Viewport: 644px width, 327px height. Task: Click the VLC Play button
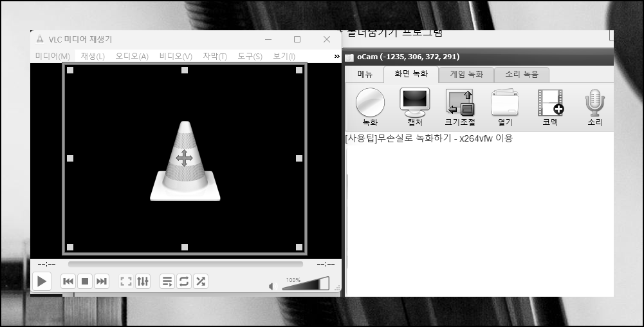pos(41,281)
